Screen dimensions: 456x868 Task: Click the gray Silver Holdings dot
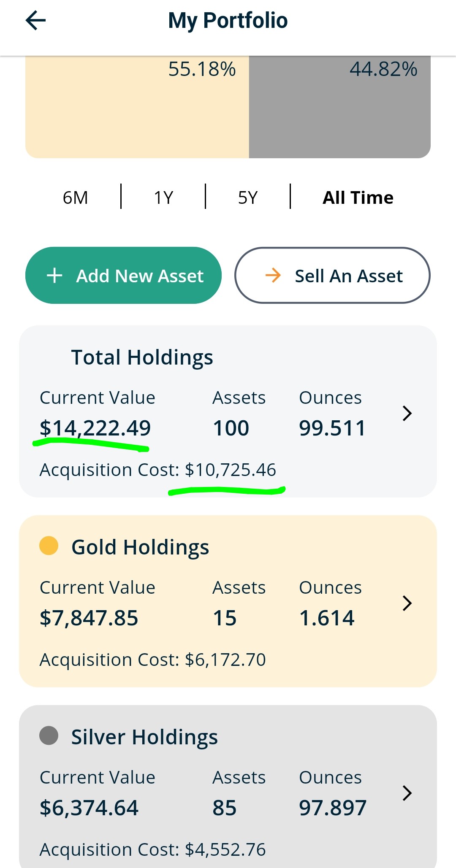coord(49,736)
